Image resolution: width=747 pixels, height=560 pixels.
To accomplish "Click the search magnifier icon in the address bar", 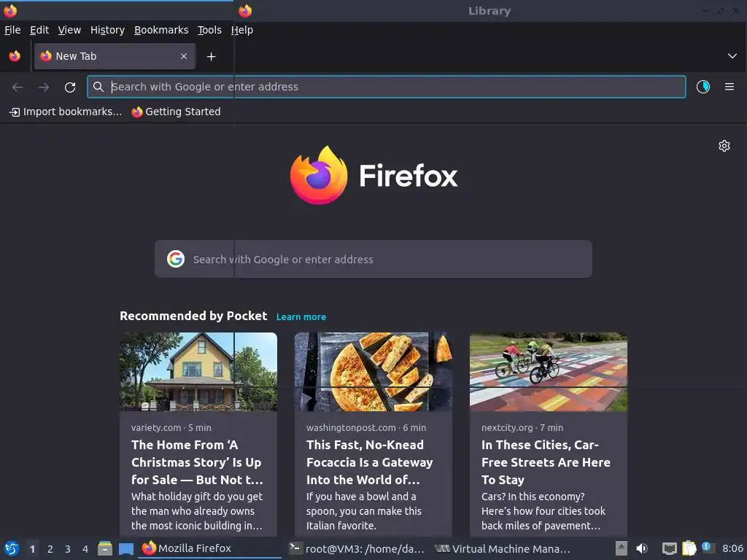I will (x=98, y=87).
